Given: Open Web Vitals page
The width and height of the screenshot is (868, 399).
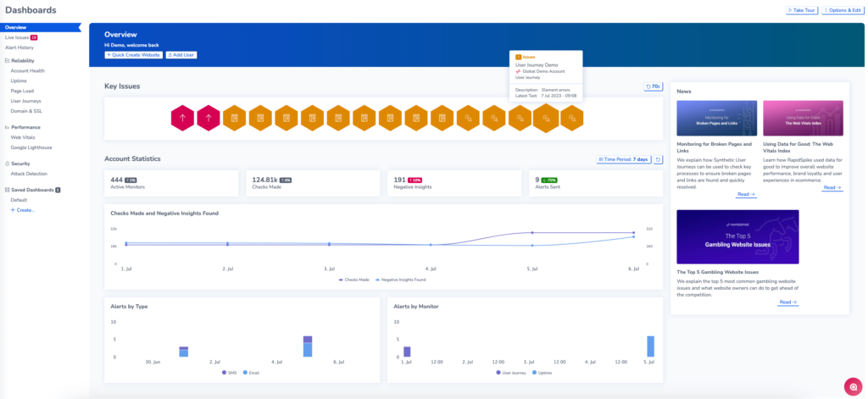Looking at the screenshot, I should [22, 137].
